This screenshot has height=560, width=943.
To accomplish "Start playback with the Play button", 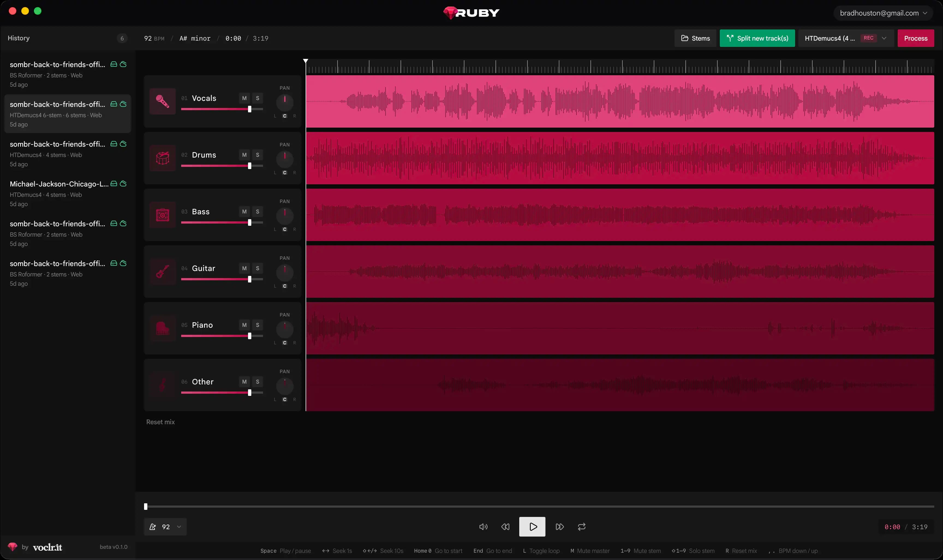I will pyautogui.click(x=532, y=527).
